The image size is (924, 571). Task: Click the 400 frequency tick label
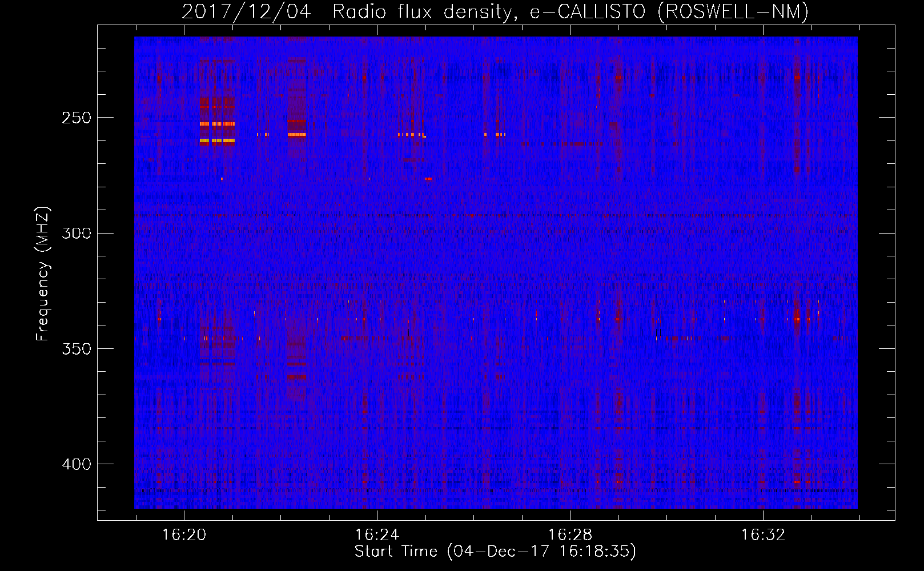point(77,464)
